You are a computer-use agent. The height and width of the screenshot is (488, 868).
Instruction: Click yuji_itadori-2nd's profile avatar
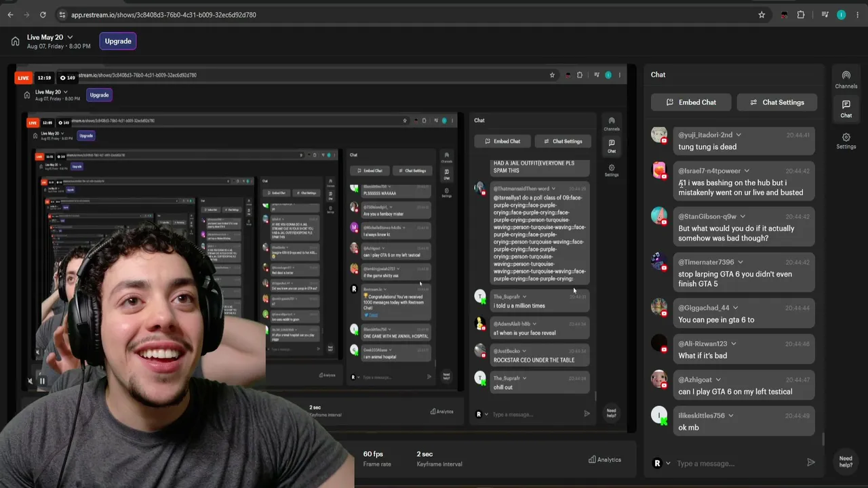[659, 134]
